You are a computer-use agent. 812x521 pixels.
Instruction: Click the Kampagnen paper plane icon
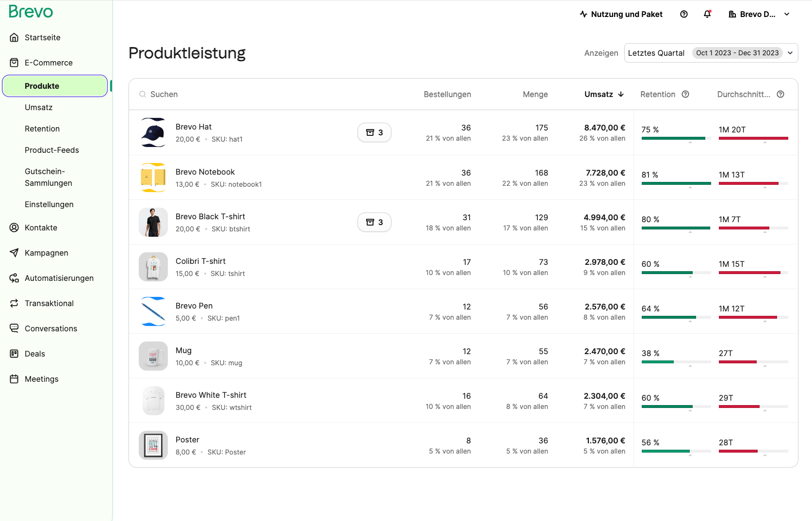(15, 253)
